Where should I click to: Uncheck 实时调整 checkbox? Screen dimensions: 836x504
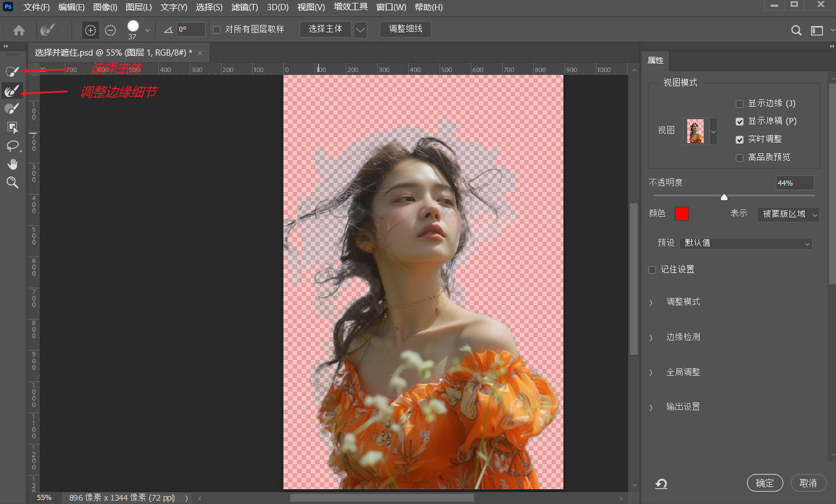[x=739, y=140]
